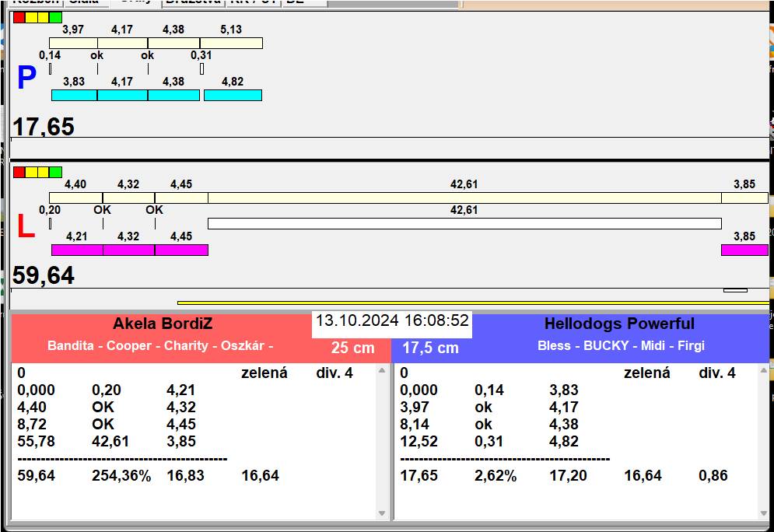Screen dimensions: 774x532
Task: Select the long white 42,61 bar in lane L
Action: [464, 224]
